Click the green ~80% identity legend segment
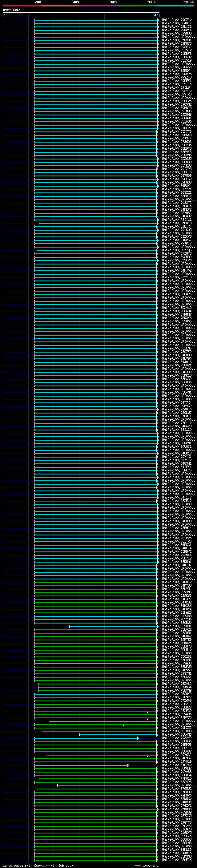Viewport: 197px width, 868px height. tap(137, 6)
